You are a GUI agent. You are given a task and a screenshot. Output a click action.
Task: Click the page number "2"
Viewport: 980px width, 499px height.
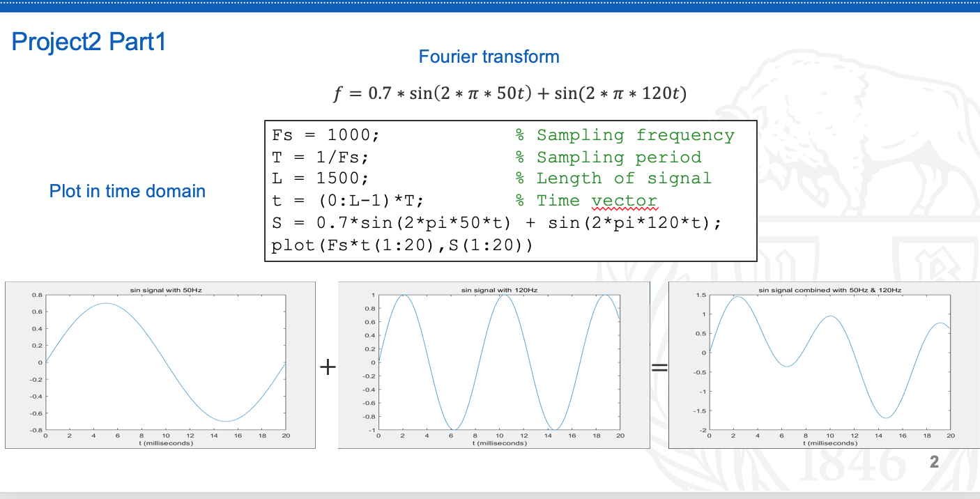[933, 461]
